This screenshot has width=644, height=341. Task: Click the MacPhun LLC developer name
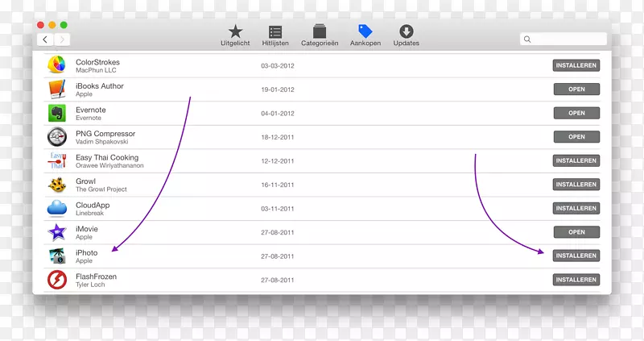(96, 70)
